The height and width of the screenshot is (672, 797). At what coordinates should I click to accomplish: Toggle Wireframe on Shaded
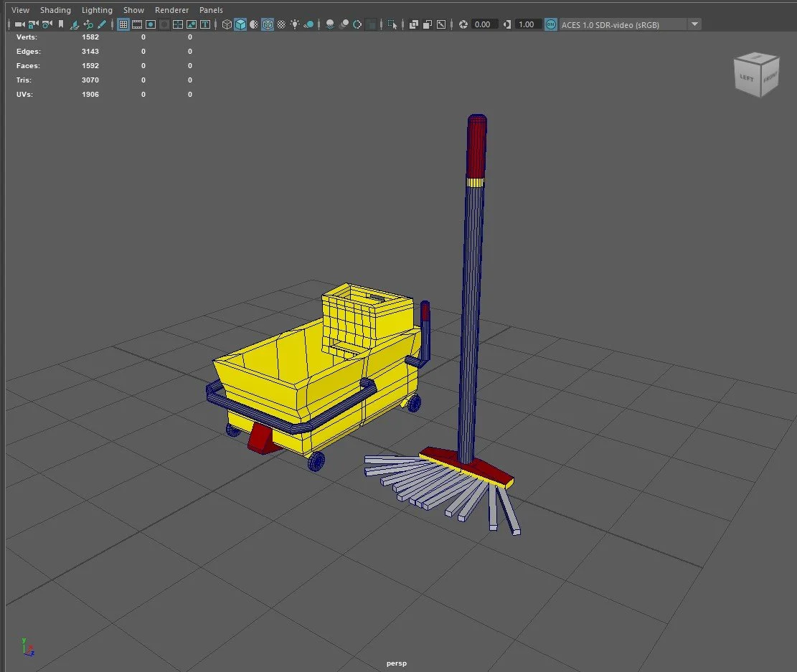(268, 24)
